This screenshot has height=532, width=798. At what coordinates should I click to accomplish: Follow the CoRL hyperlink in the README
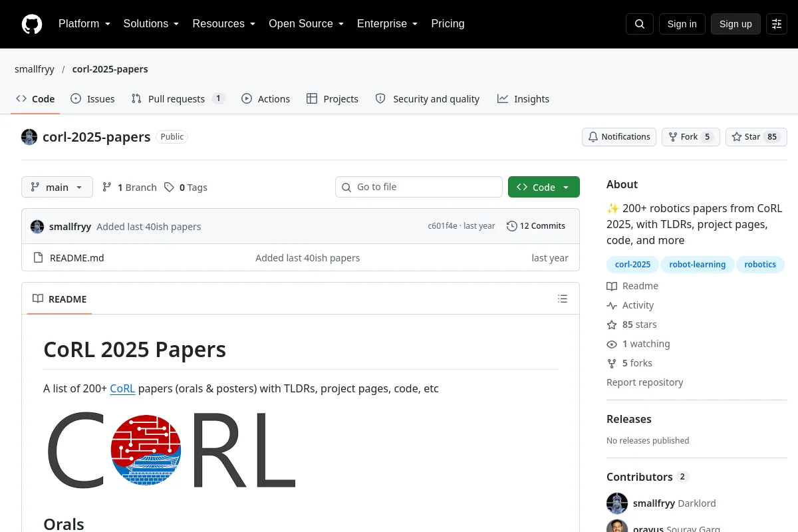point(122,388)
